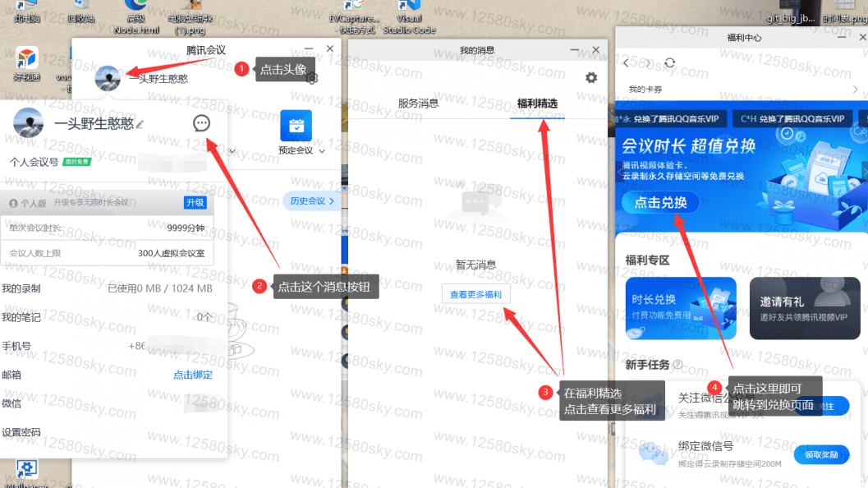Click the 限时免费 badge
This screenshot has width=868, height=488.
click(x=76, y=162)
